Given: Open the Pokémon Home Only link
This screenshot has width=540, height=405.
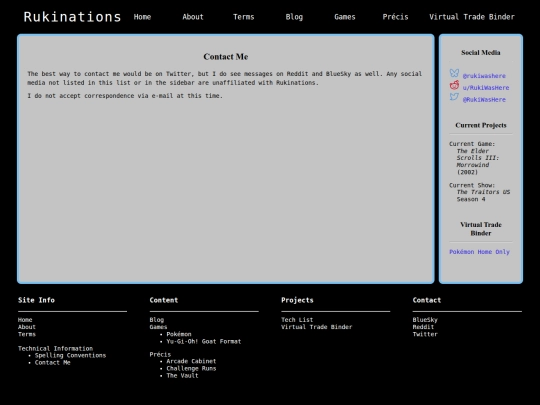Looking at the screenshot, I should (479, 252).
